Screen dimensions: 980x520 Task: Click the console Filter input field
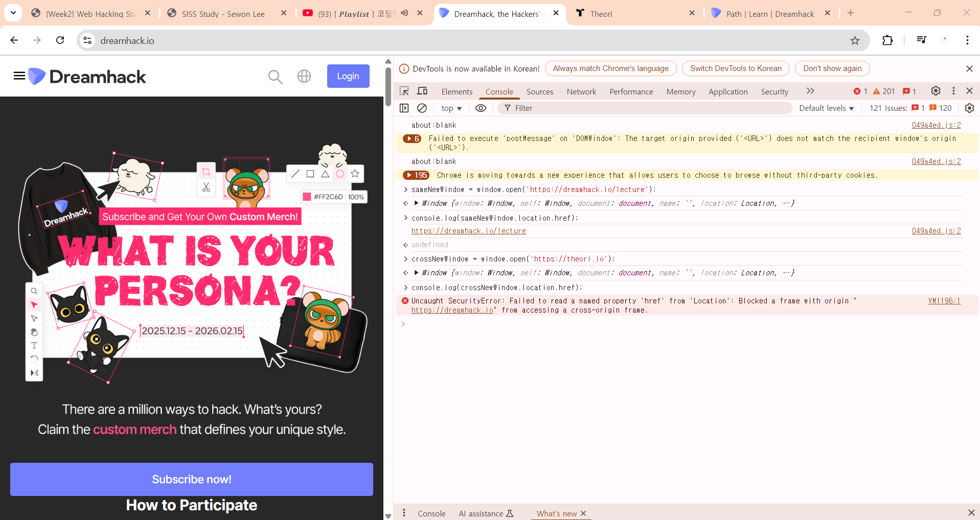click(x=644, y=108)
